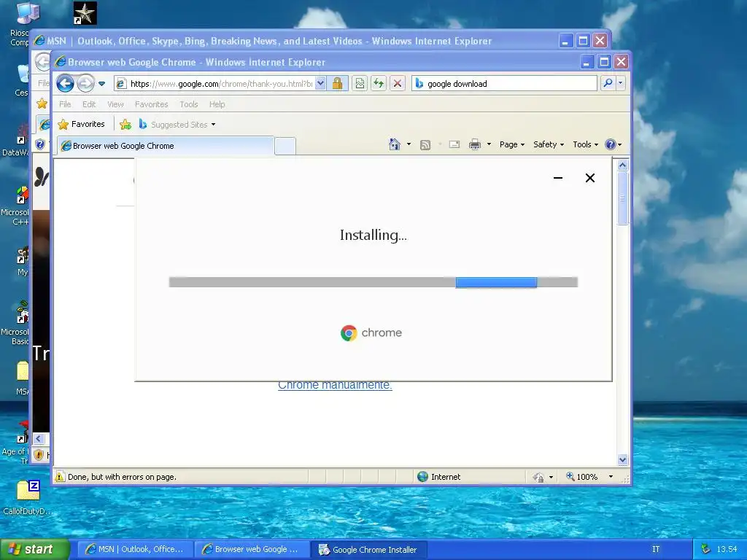Click the vertical scrollbar up arrow
The width and height of the screenshot is (747, 560).
623,166
